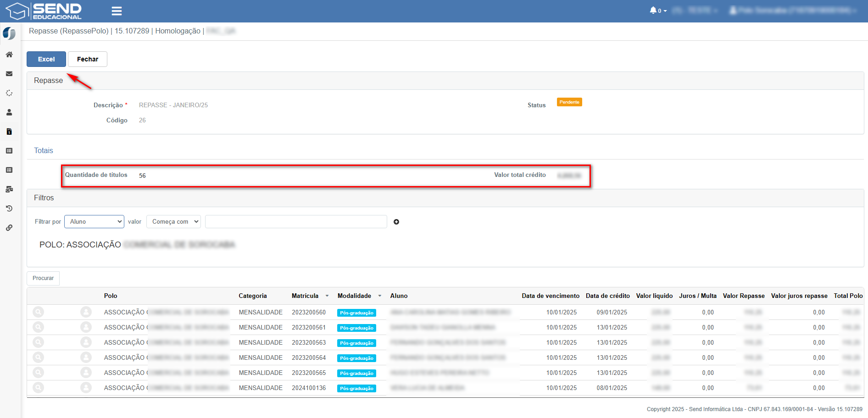Image resolution: width=868 pixels, height=418 pixels.
Task: Open student profile icon for matrícula 2023200565
Action: click(86, 373)
